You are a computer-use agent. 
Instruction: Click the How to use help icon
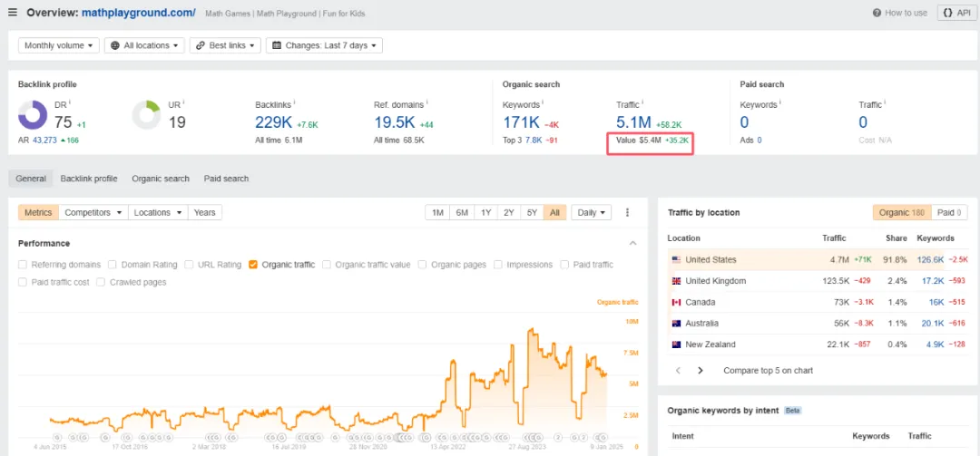click(x=877, y=13)
